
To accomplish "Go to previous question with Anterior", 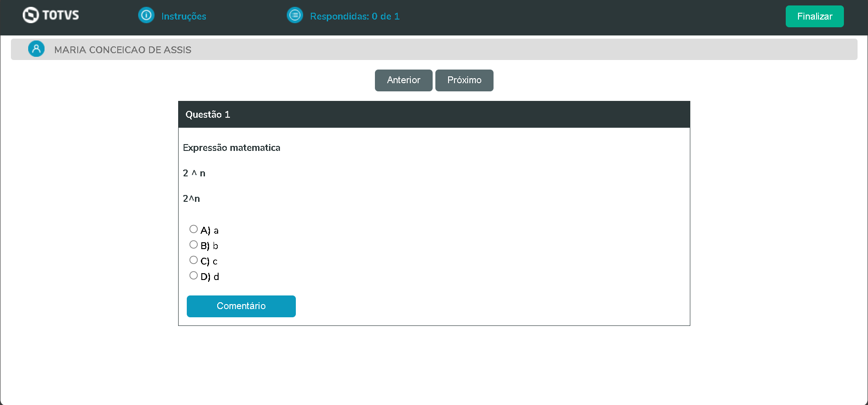I will point(404,80).
